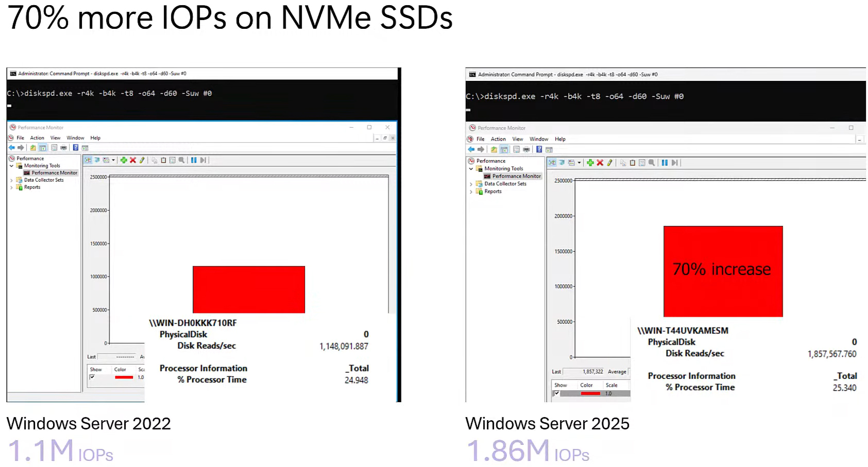Expand Reports node in right window
868x467 pixels.
pyautogui.click(x=471, y=192)
